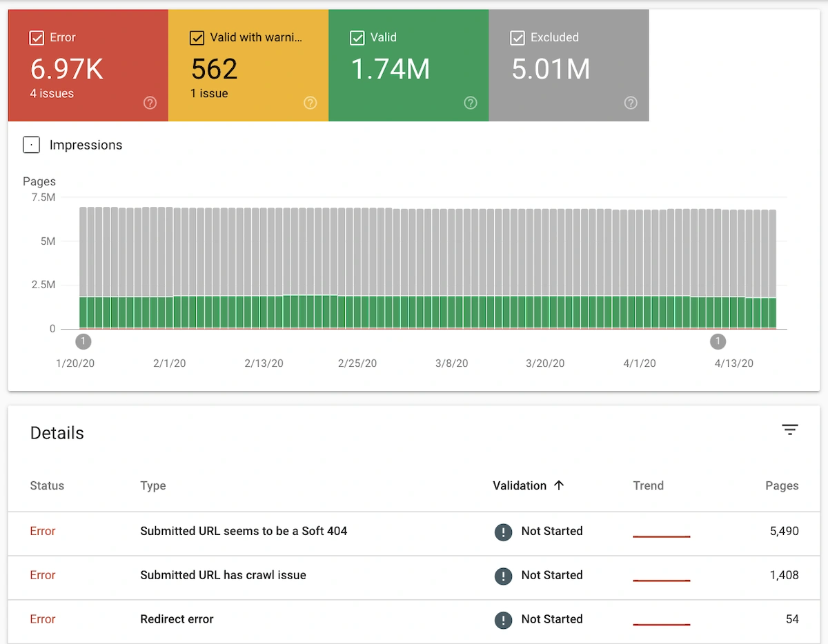Uncheck the Valid checkbox on the green card
The width and height of the screenshot is (828, 644).
click(357, 38)
